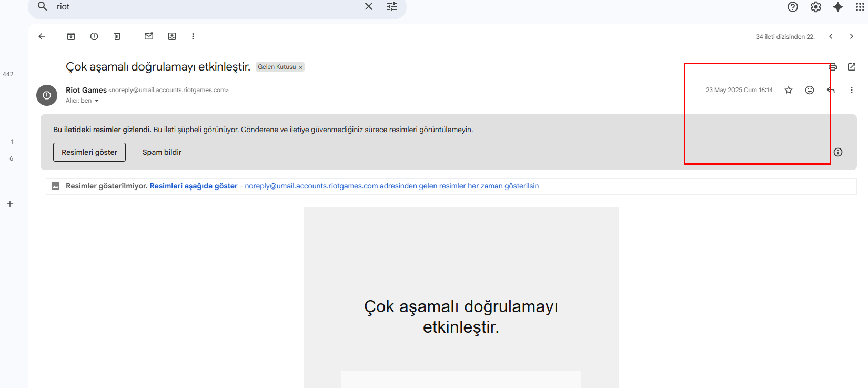Print the whole conversation
The width and height of the screenshot is (868, 388).
(833, 67)
